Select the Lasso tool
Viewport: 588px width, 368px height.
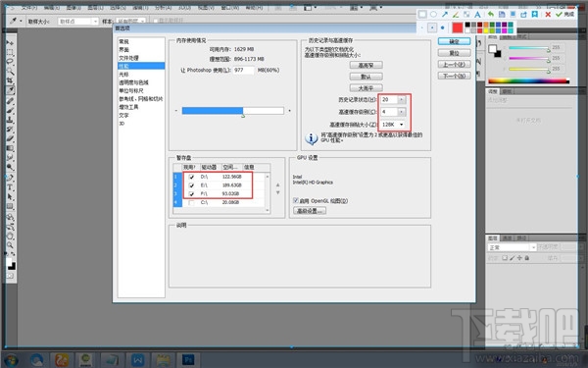pyautogui.click(x=10, y=62)
